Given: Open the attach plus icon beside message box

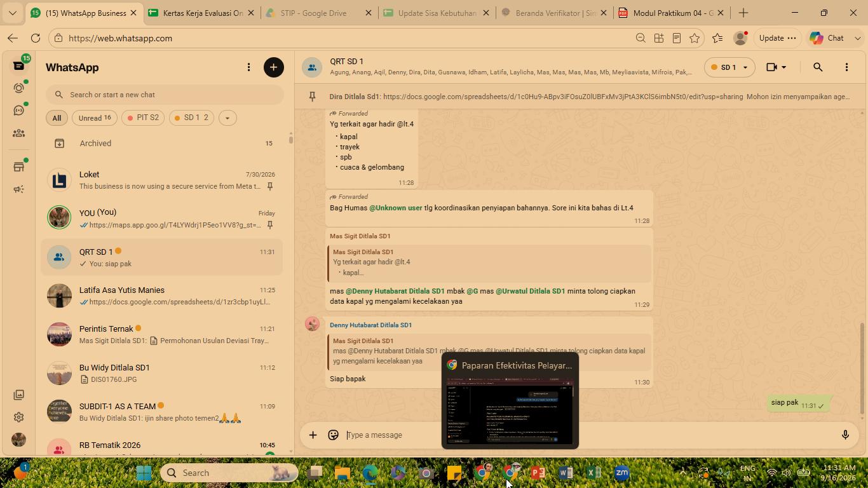Looking at the screenshot, I should [x=313, y=435].
